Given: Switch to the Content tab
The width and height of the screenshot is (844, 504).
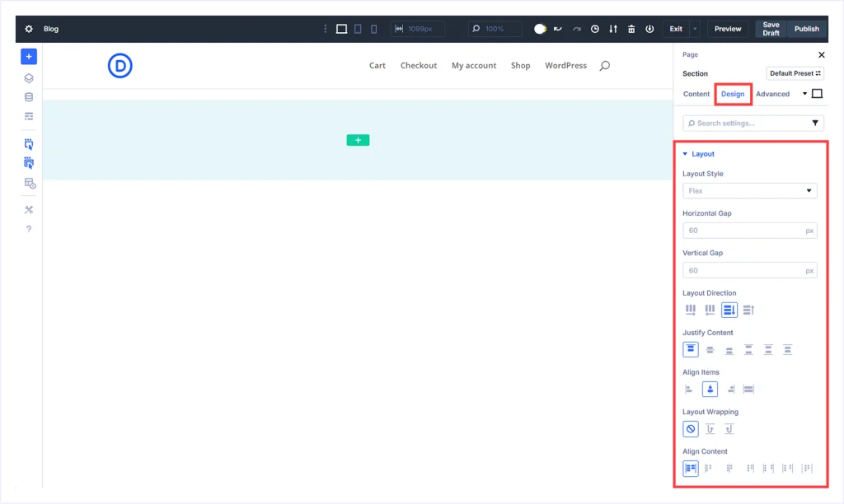Looking at the screenshot, I should 696,94.
